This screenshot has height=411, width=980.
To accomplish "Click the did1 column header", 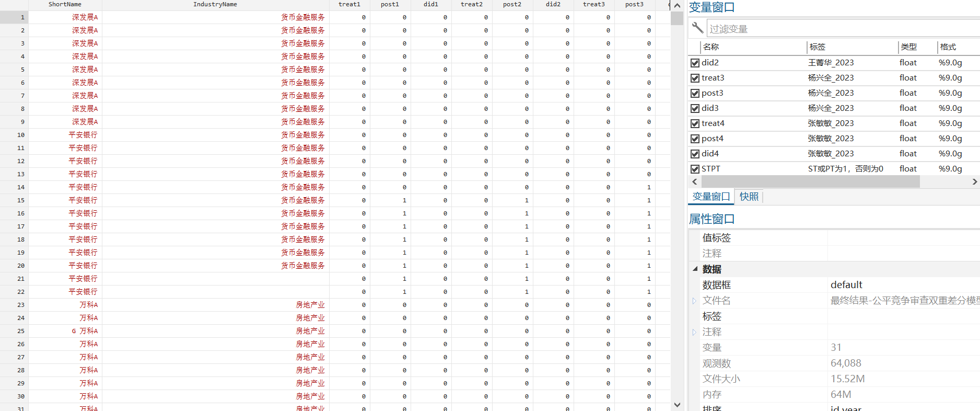I will coord(431,4).
